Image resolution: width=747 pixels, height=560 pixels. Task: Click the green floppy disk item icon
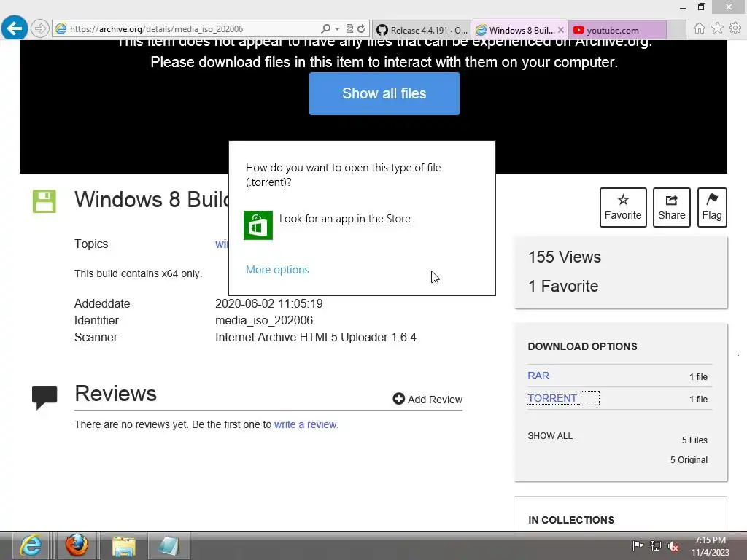[x=44, y=201]
